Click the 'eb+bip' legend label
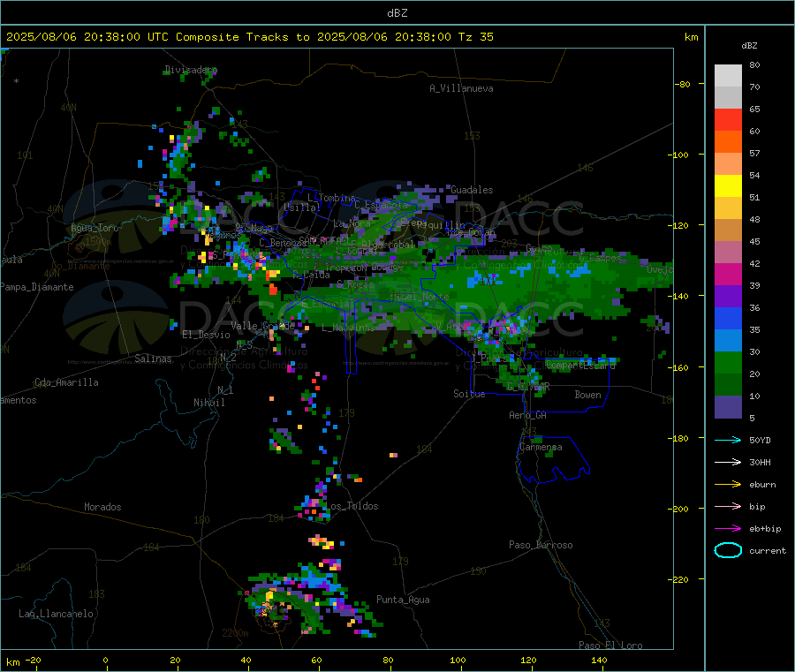 click(765, 529)
